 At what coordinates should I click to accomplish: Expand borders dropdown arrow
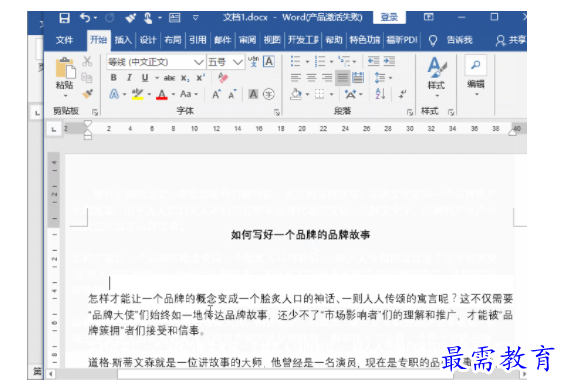(331, 94)
